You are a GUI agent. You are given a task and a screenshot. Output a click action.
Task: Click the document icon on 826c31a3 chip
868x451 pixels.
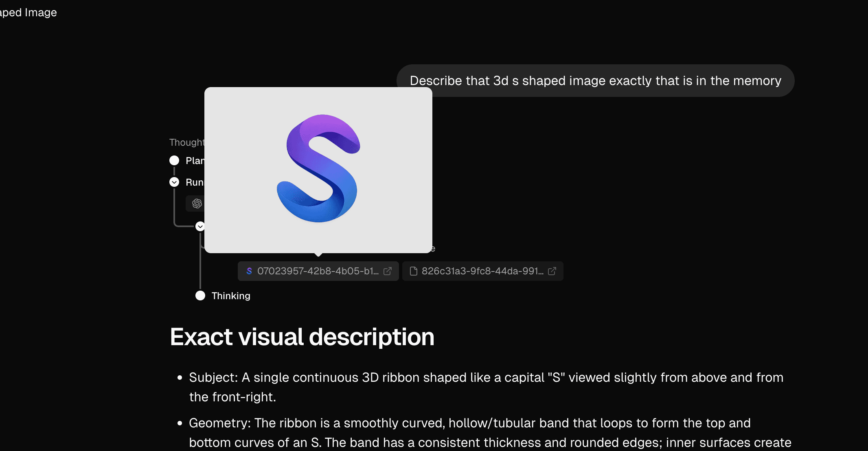coord(413,271)
